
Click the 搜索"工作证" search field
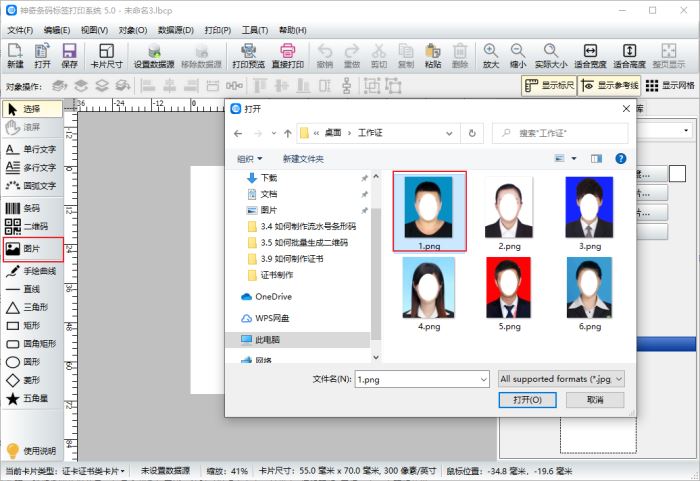[x=560, y=133]
